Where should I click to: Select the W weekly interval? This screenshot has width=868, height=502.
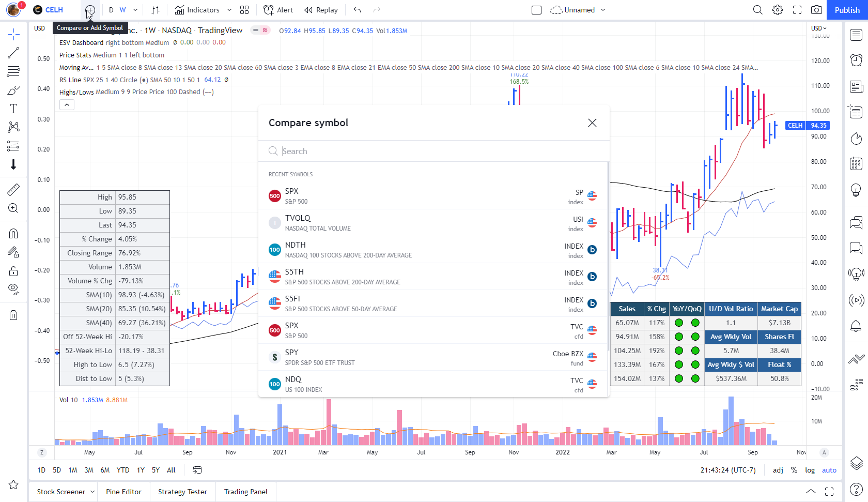(122, 10)
